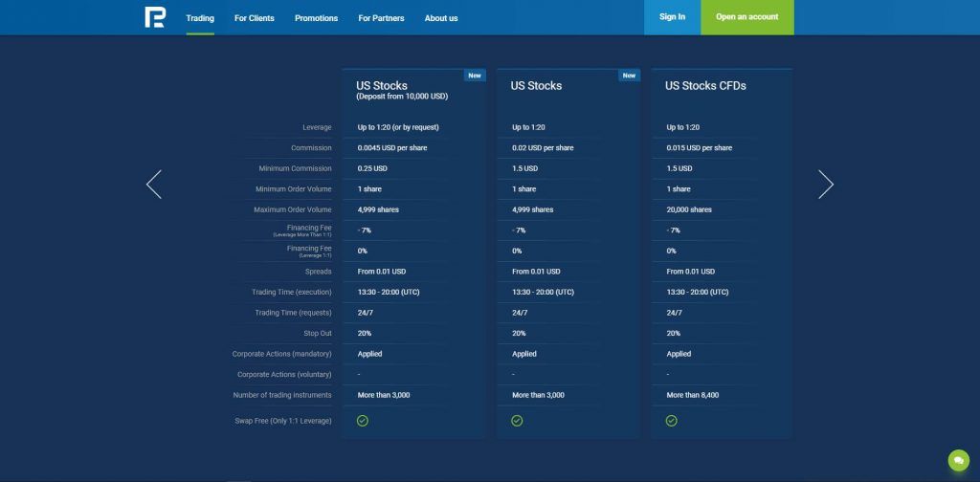Click Trading Time (execution) label
The image size is (980, 482).
[292, 293]
